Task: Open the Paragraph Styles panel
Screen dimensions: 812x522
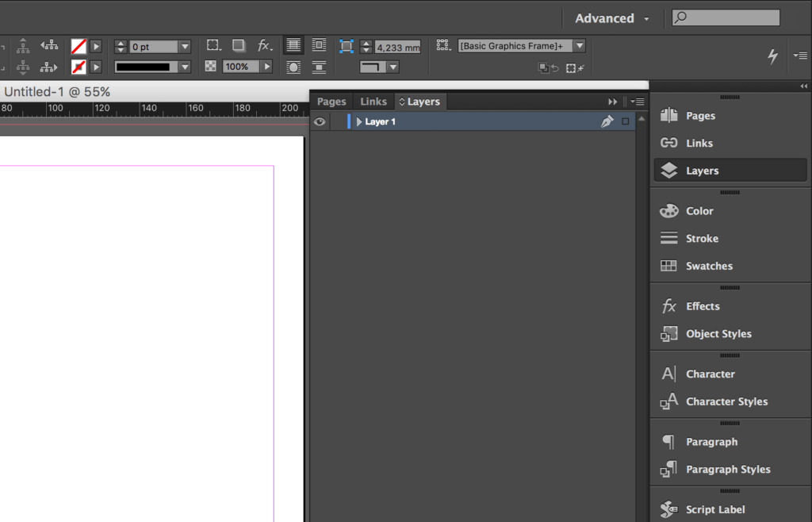Action: tap(730, 469)
